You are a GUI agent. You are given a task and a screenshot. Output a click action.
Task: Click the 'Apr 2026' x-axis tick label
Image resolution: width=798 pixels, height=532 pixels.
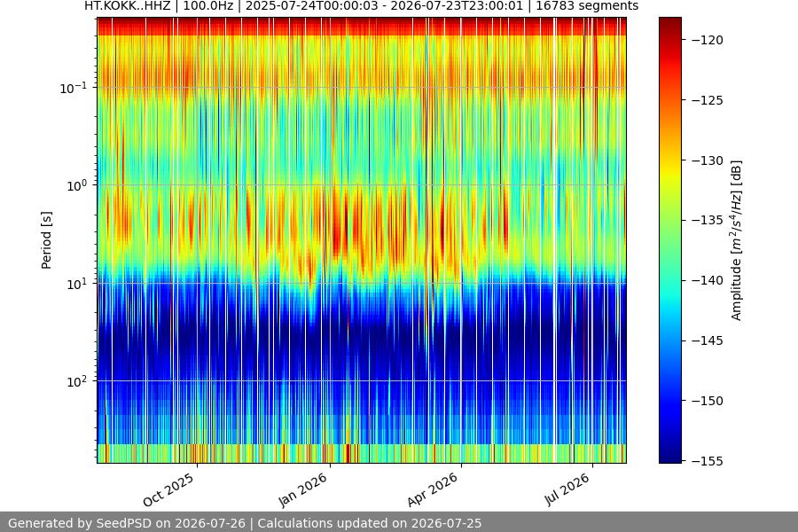click(433, 489)
